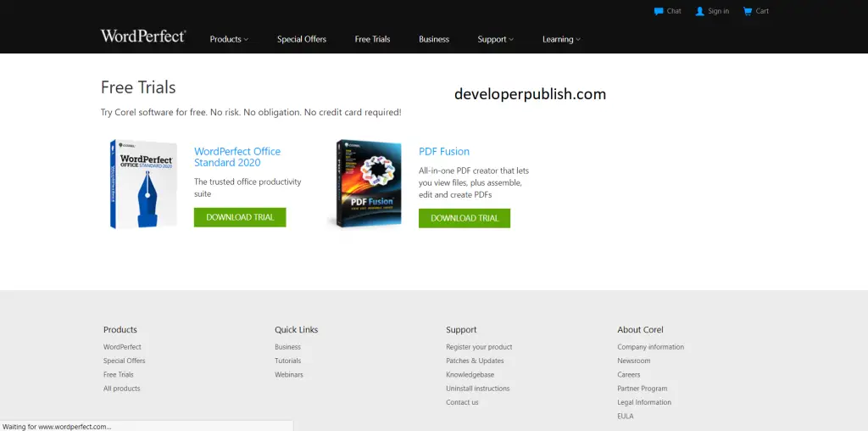Download the PDF Fusion trial
Viewport: 868px width, 431px height.
[x=465, y=218]
